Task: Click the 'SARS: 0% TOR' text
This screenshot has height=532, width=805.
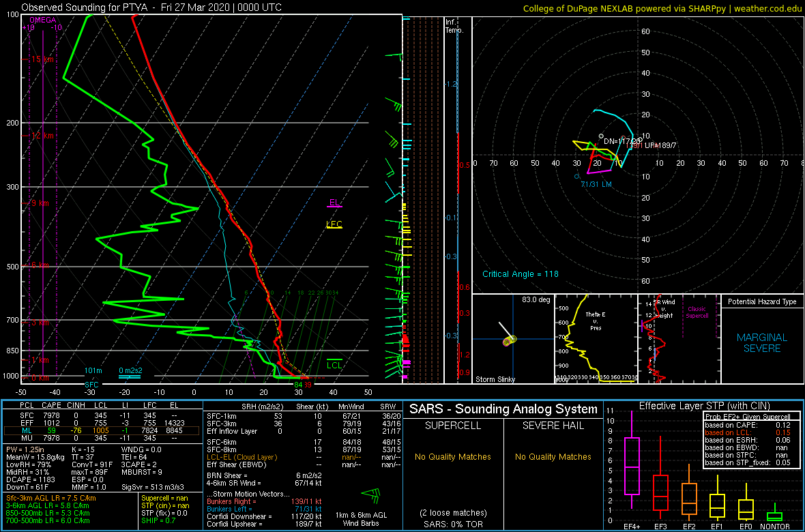Action: [x=453, y=523]
